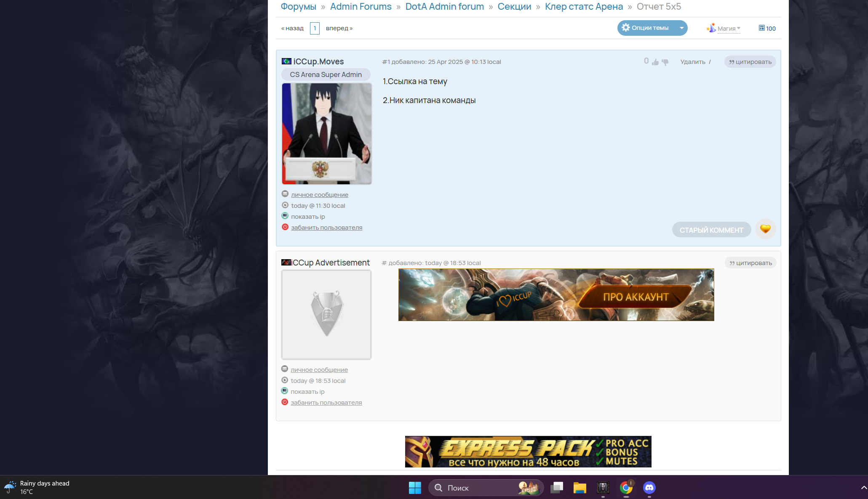Click the ПРО АККАУНТ banner image
The height and width of the screenshot is (499, 868).
pyautogui.click(x=556, y=295)
